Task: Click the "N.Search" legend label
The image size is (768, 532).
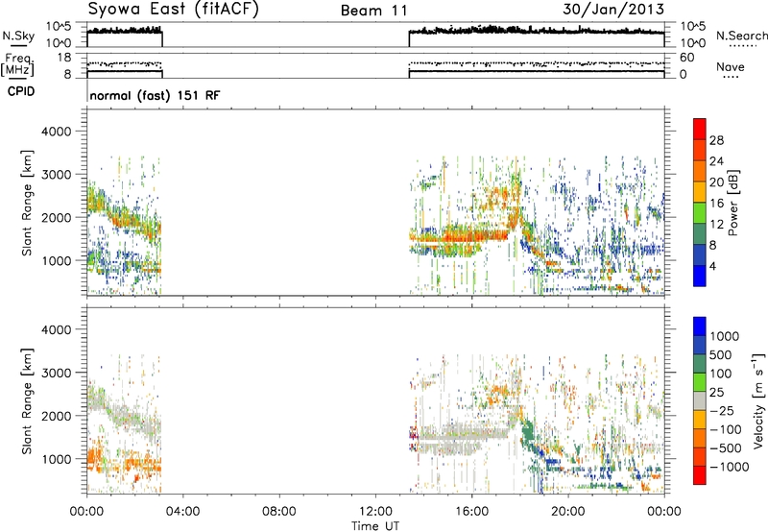Action: (x=742, y=36)
